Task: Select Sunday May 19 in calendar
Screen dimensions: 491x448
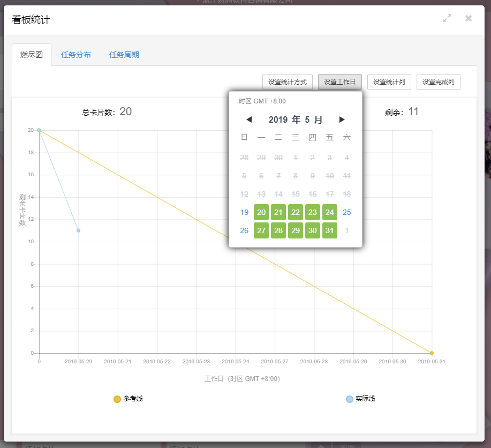Action: (x=244, y=212)
